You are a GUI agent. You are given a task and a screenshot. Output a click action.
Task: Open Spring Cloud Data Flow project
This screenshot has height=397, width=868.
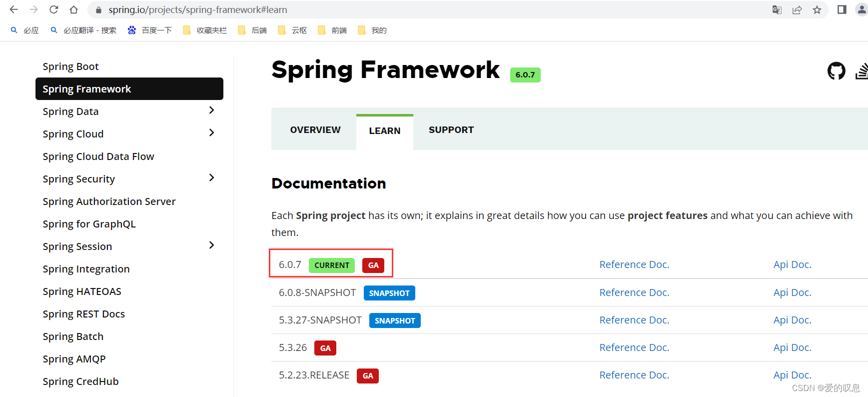(x=98, y=156)
